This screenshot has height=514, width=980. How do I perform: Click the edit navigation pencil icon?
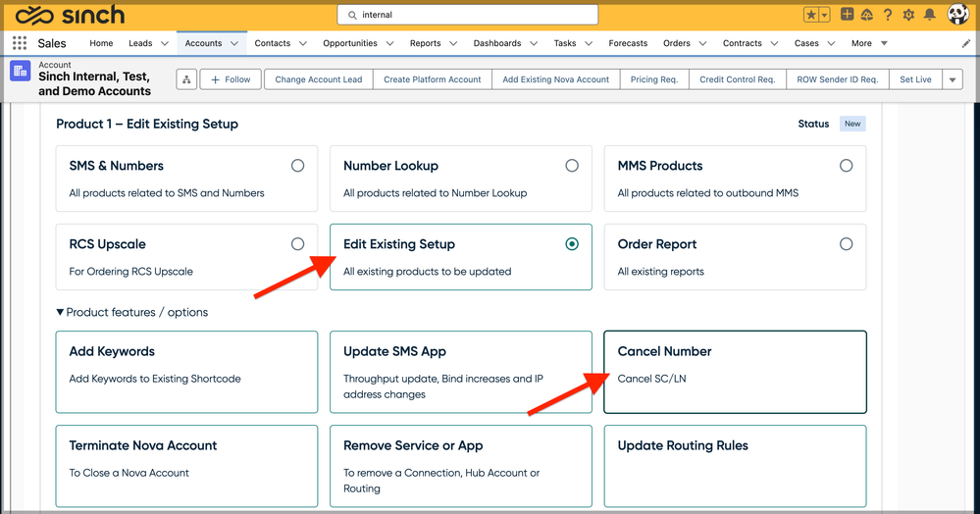tap(965, 44)
